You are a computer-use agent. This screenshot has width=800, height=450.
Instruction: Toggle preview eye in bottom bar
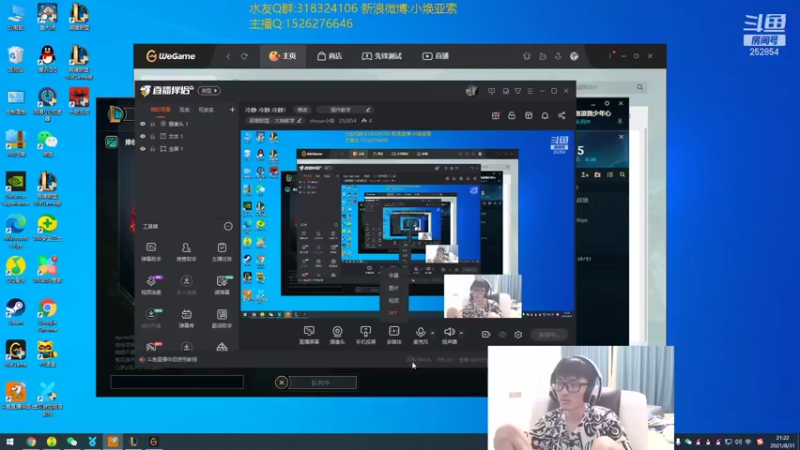tap(502, 335)
